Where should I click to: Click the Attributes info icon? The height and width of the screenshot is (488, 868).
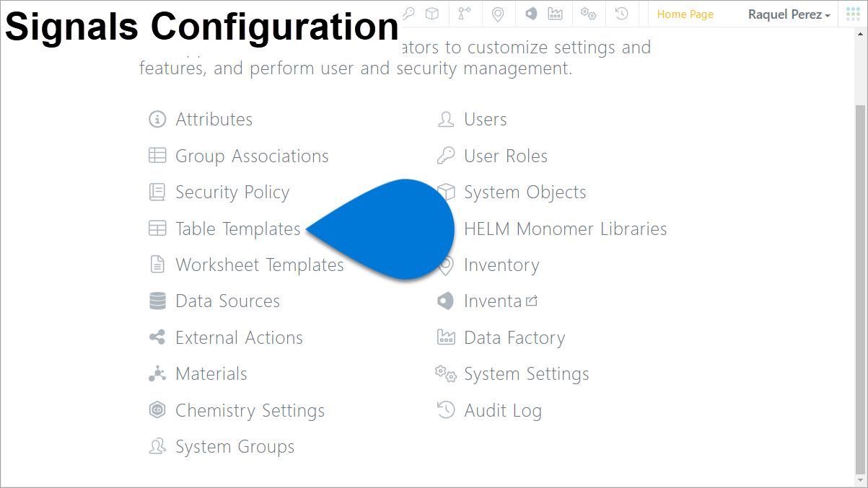click(x=157, y=119)
